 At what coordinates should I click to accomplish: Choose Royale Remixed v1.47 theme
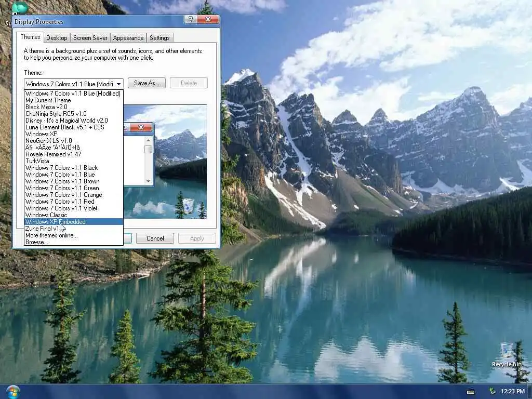tap(74, 154)
